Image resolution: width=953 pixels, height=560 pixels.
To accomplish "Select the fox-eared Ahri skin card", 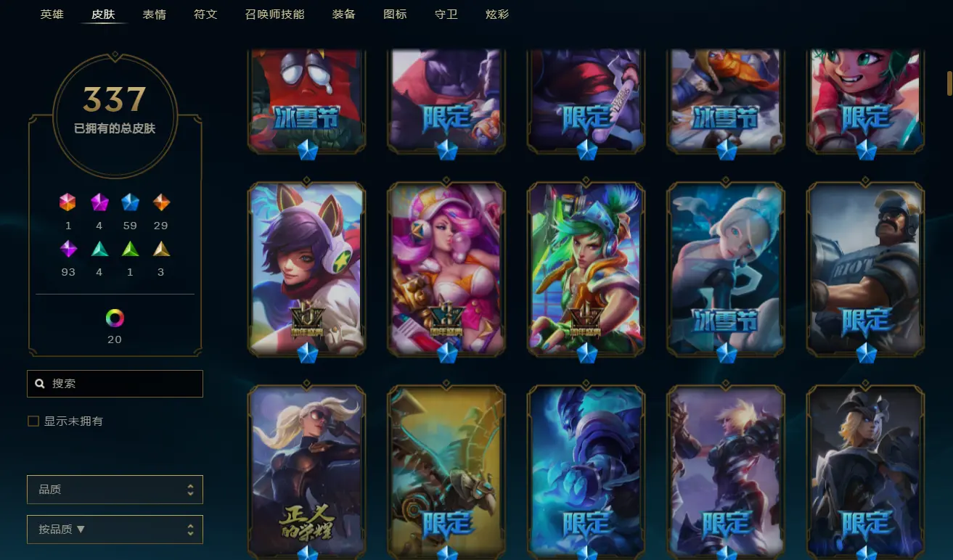I will (306, 269).
